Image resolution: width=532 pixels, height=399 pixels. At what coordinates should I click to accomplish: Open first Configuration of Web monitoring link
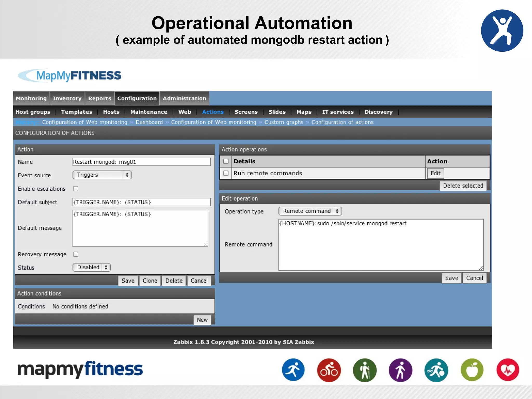(x=85, y=122)
